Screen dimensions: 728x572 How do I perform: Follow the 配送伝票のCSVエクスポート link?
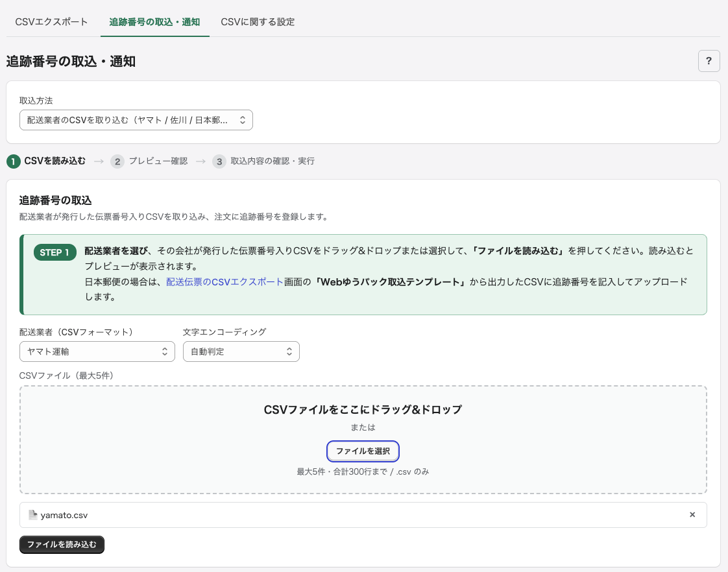pyautogui.click(x=224, y=282)
